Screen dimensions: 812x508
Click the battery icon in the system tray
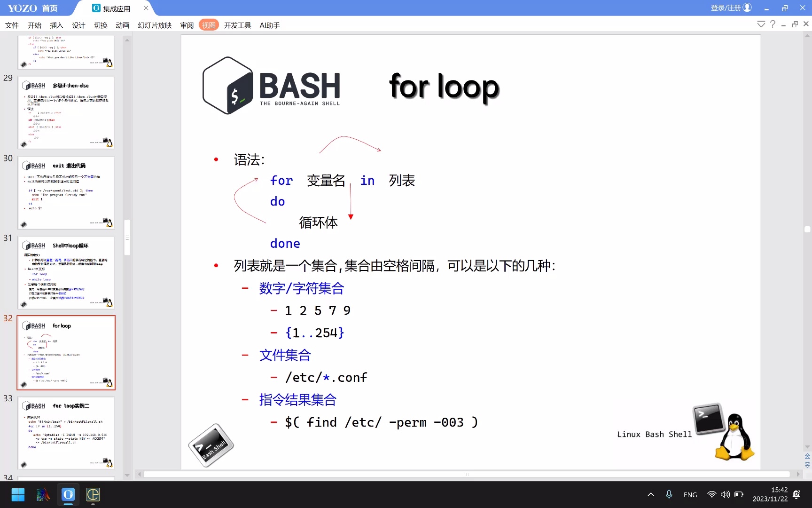click(x=739, y=494)
